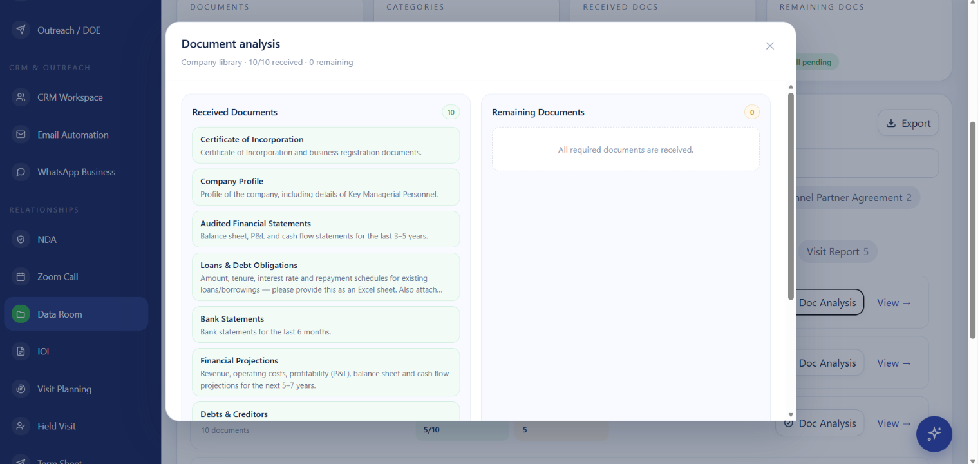Follow the bottom View → link
The height and width of the screenshot is (464, 980).
pos(894,423)
